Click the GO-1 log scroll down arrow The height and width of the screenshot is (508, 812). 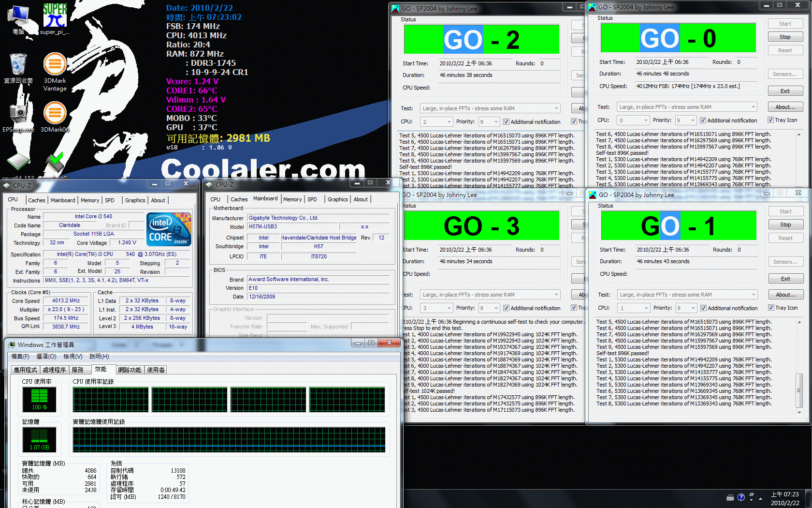click(799, 413)
